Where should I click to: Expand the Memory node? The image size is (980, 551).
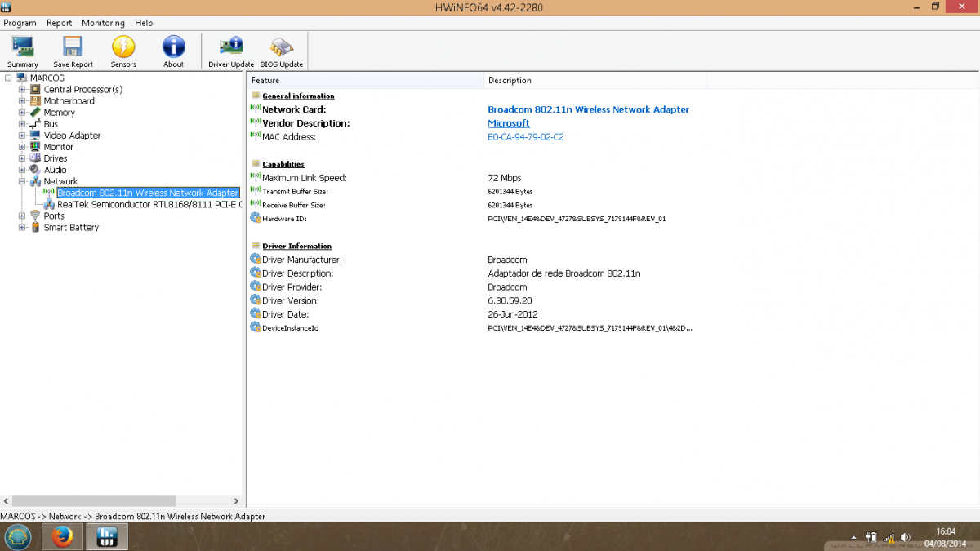pos(23,113)
